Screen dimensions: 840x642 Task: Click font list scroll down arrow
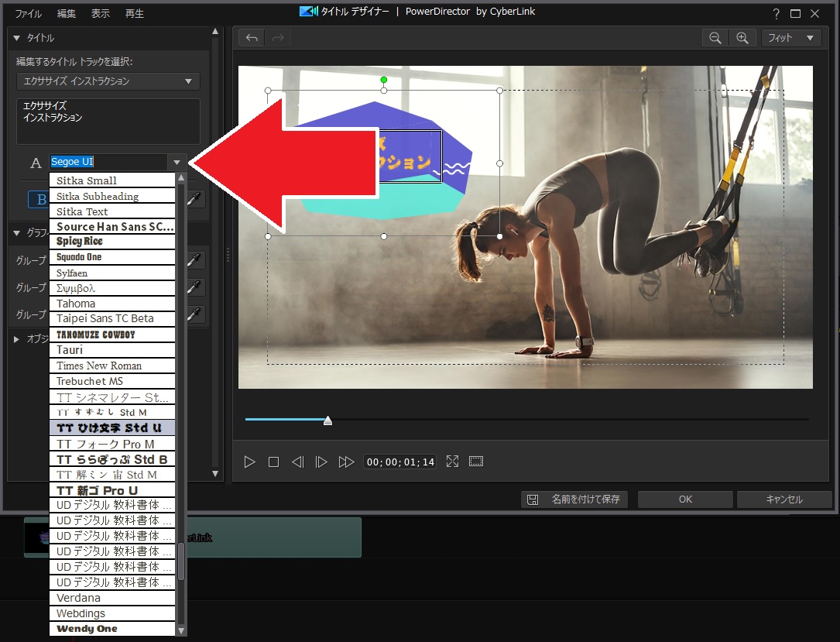point(181,630)
